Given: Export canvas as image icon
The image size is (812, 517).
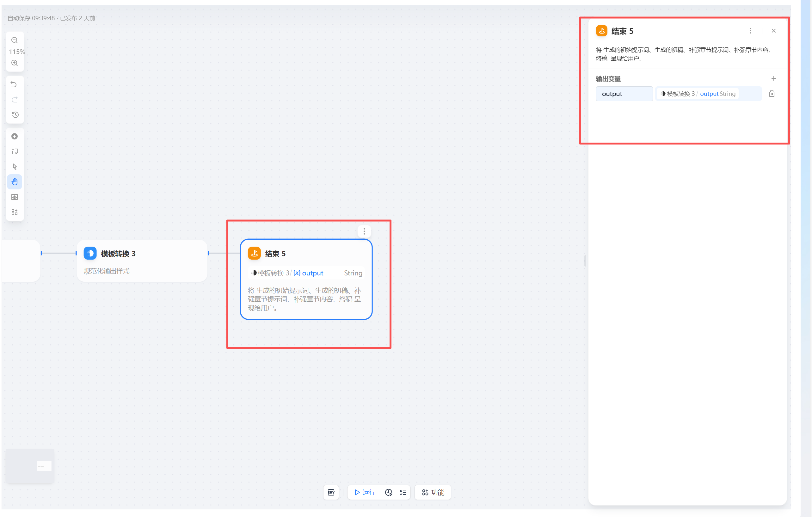Looking at the screenshot, I should [15, 197].
